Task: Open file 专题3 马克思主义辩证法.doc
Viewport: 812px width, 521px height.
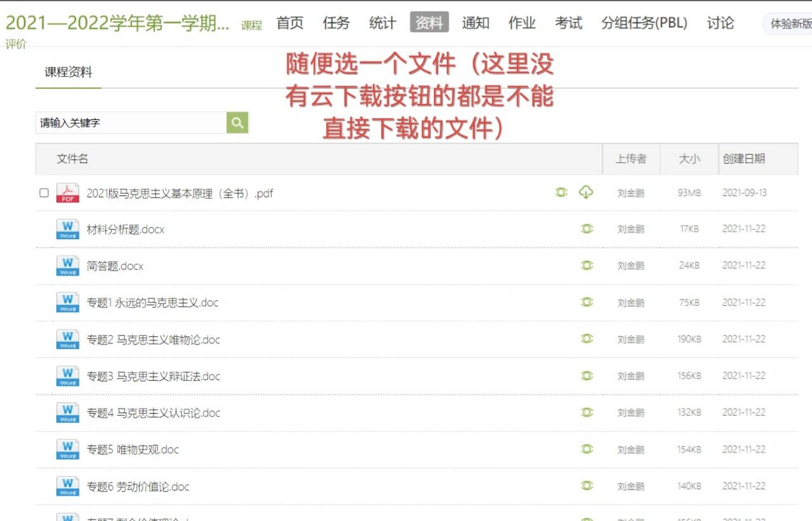Action: [x=153, y=377]
